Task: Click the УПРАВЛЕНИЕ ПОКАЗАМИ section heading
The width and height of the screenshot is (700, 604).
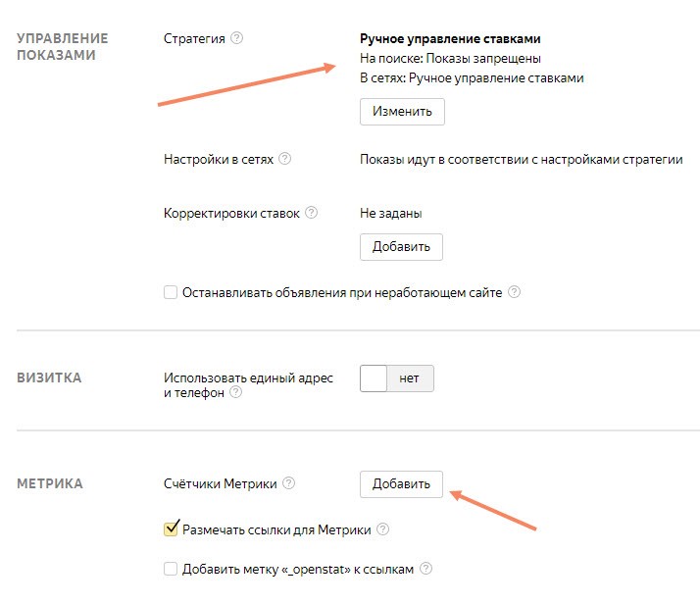Action: [x=63, y=47]
